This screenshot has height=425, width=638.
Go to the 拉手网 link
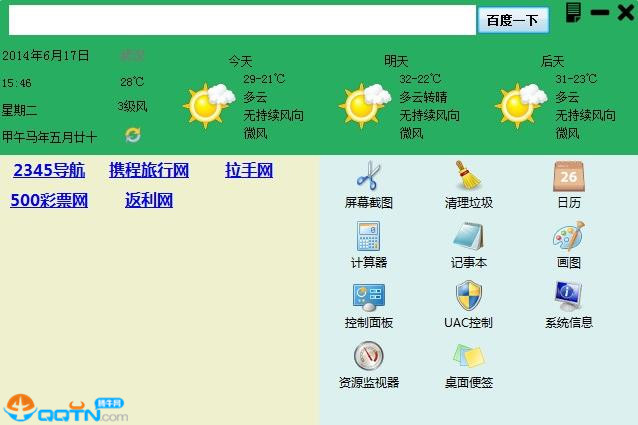(x=249, y=171)
